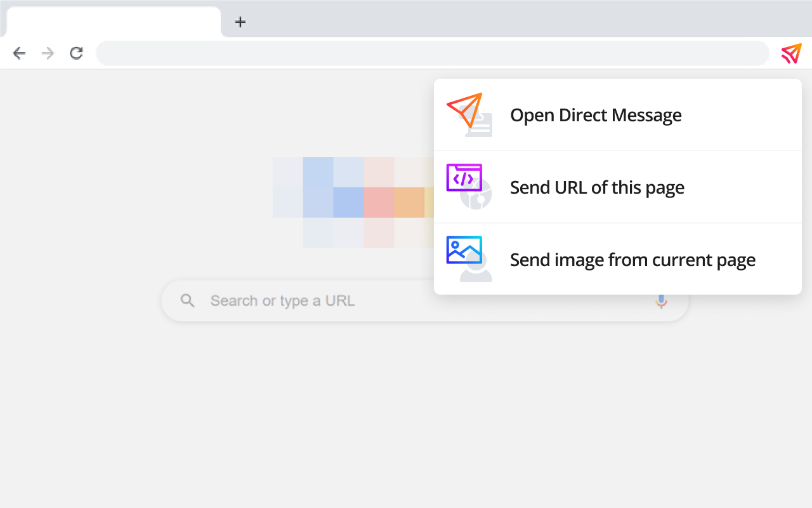Click the browser address bar
The width and height of the screenshot is (812, 508).
pos(433,53)
